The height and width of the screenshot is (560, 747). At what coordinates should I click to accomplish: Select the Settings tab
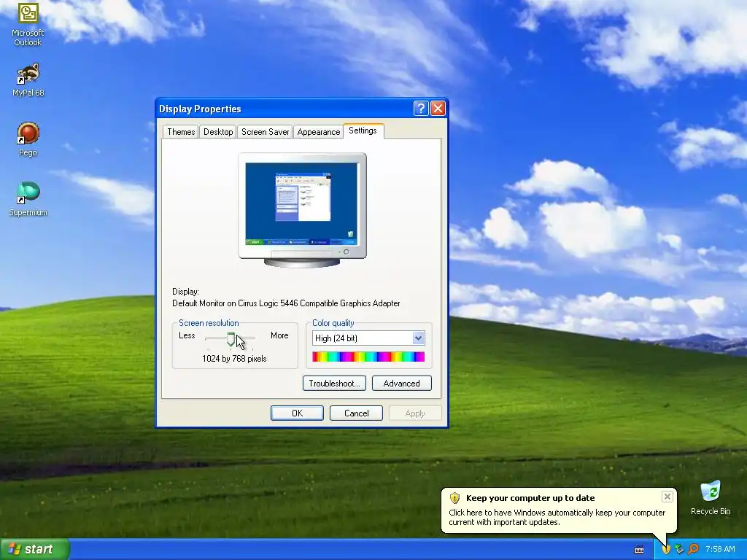[363, 131]
